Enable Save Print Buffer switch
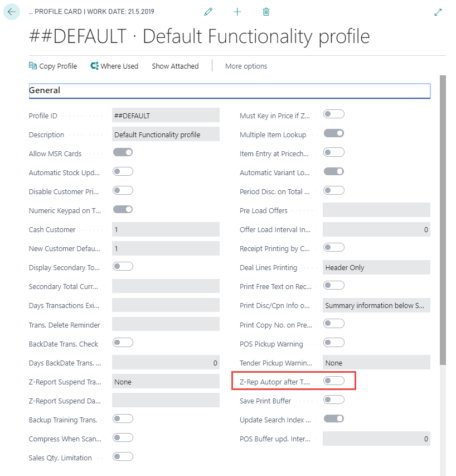 [334, 400]
